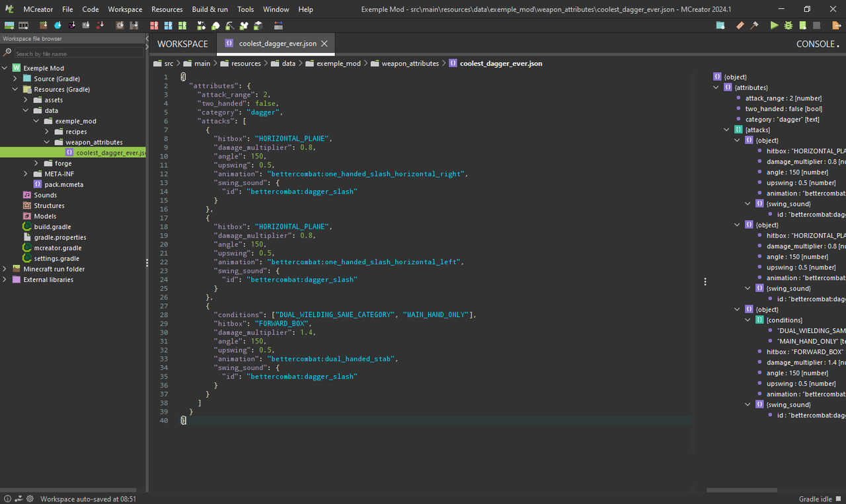The height and width of the screenshot is (504, 846).
Task: Click the create new texture image icon
Action: tap(9, 26)
